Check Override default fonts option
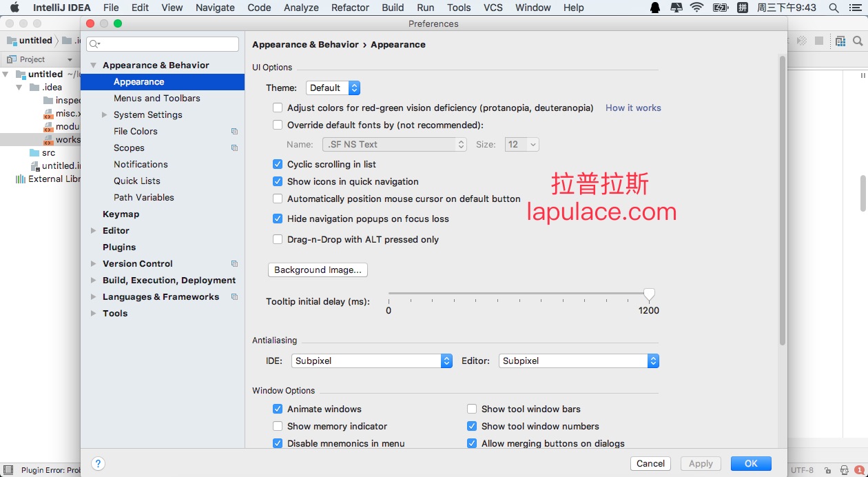The height and width of the screenshot is (477, 868). (x=278, y=125)
